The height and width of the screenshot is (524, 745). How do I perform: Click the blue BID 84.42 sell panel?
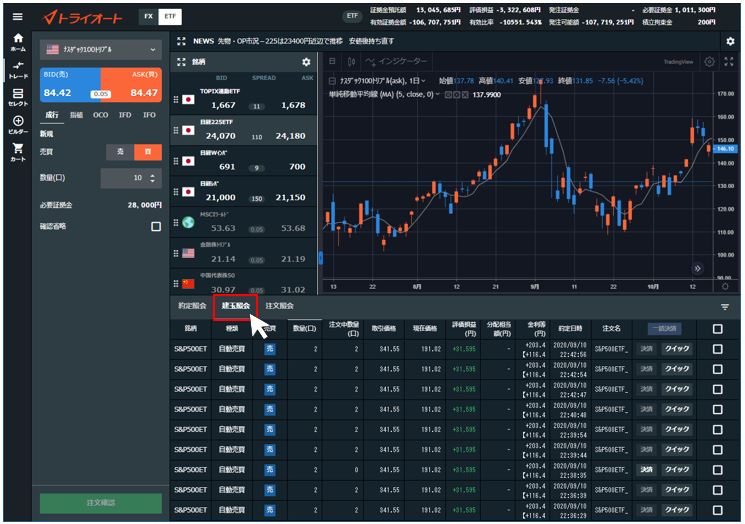coord(70,86)
